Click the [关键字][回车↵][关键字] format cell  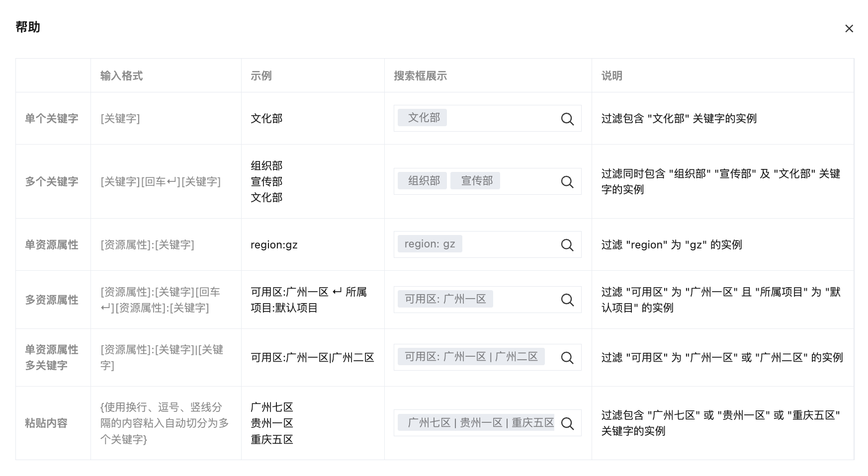point(161,181)
